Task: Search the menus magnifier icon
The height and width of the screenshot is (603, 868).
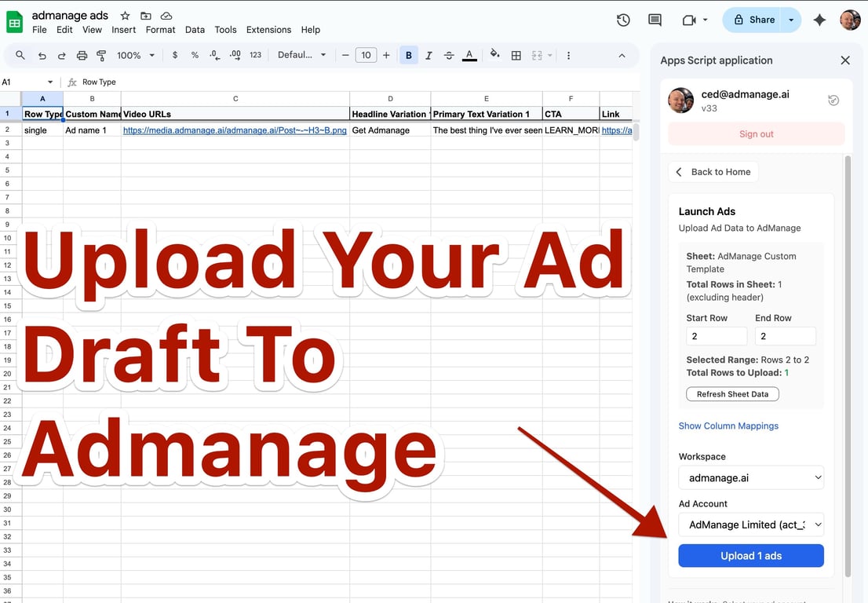Action: point(20,56)
